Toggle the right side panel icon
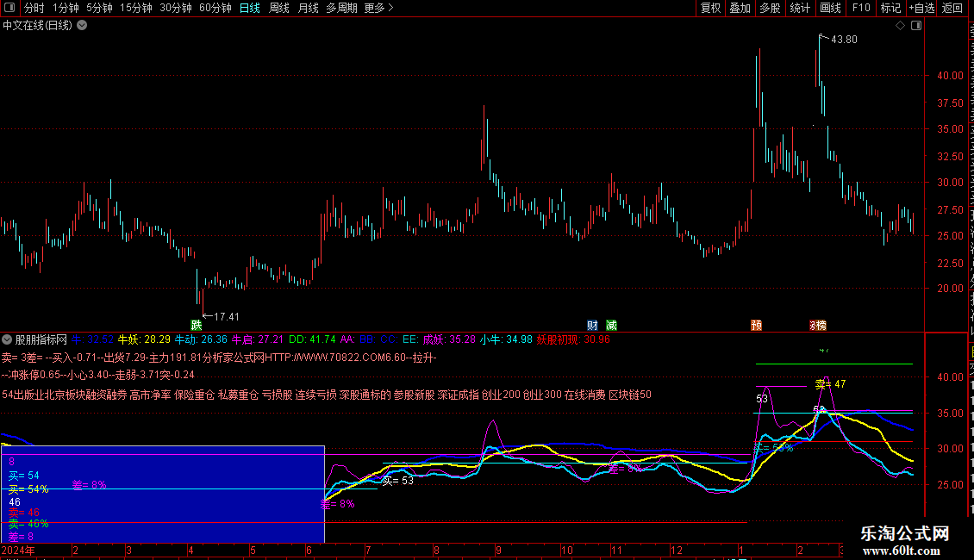Screen dimensions: 974x560 click(x=916, y=26)
